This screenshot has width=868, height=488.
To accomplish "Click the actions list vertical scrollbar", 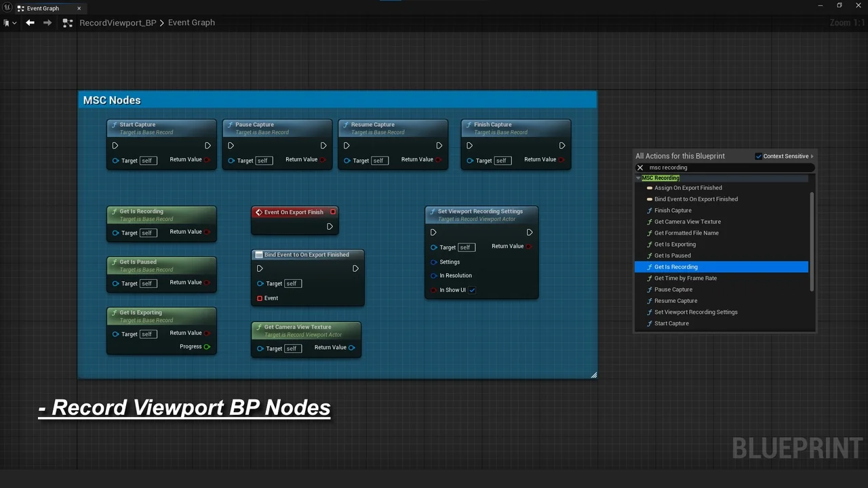I will 812,241.
